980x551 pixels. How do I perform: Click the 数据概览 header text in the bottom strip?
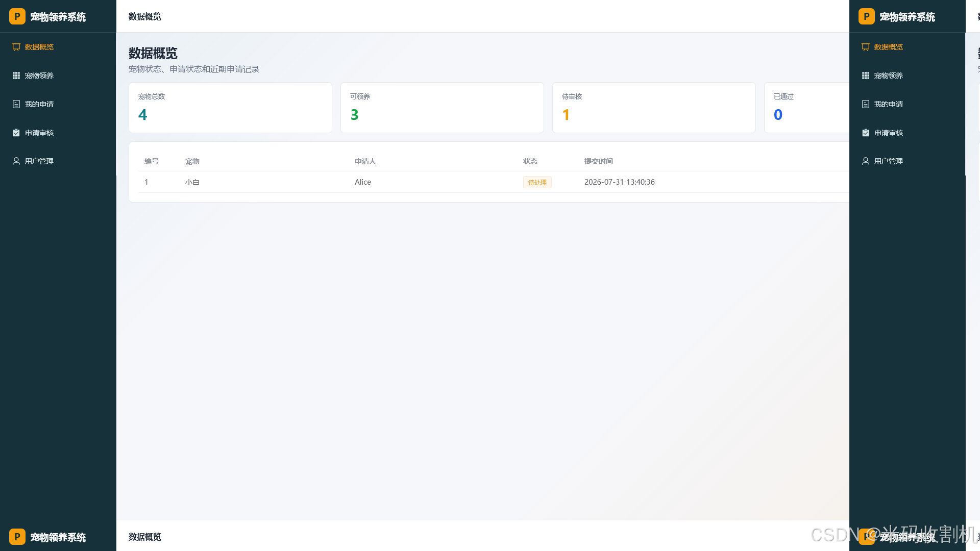(x=145, y=537)
